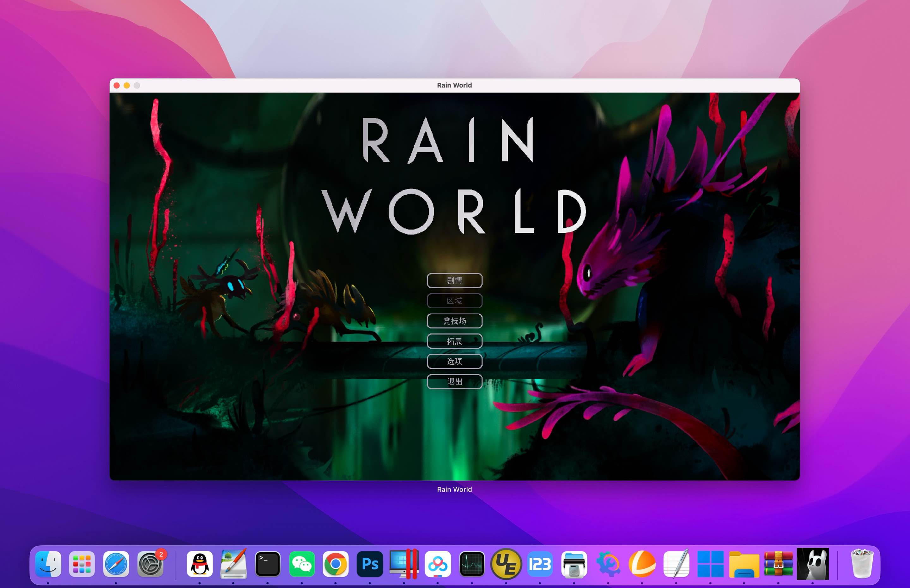Open the Windows logo app in dock
The width and height of the screenshot is (910, 588).
pos(710,564)
